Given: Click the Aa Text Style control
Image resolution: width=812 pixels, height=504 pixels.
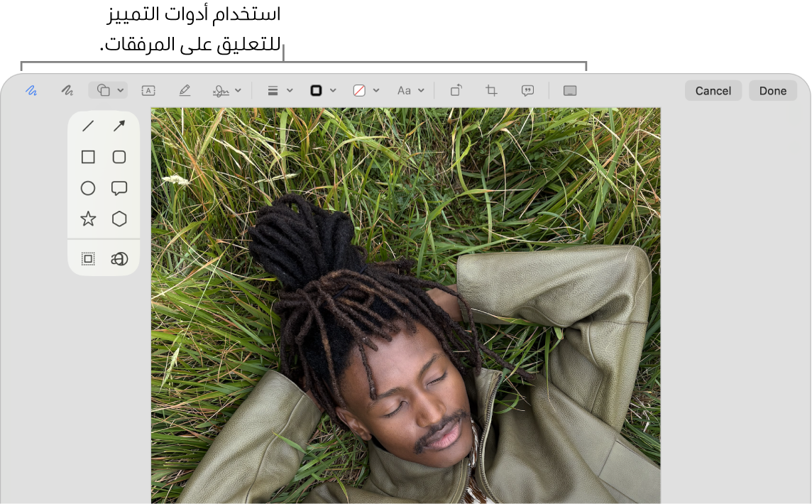Looking at the screenshot, I should pyautogui.click(x=404, y=91).
